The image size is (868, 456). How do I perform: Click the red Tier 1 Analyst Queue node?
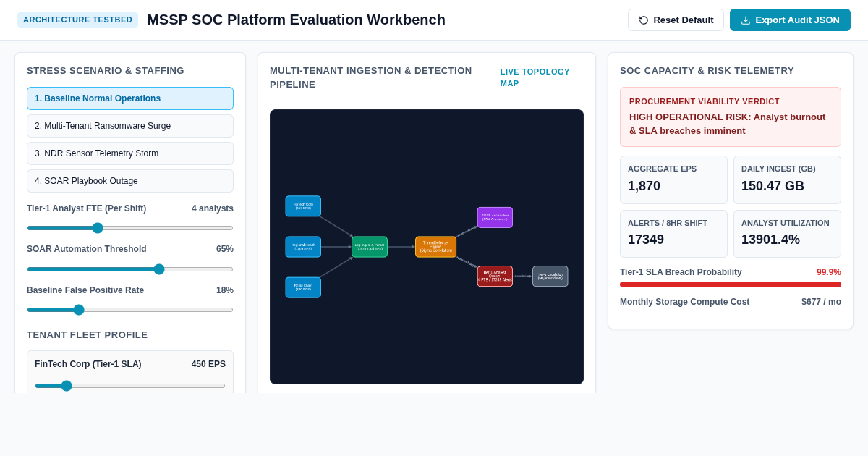[495, 276]
